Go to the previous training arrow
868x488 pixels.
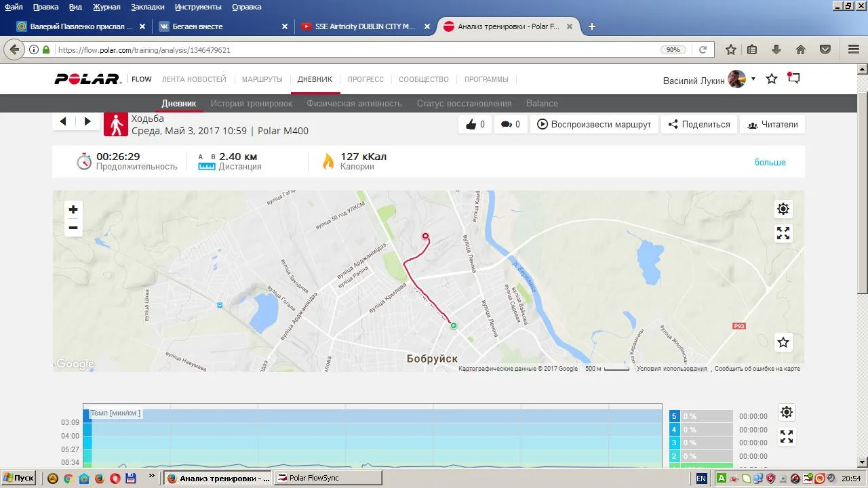(63, 121)
